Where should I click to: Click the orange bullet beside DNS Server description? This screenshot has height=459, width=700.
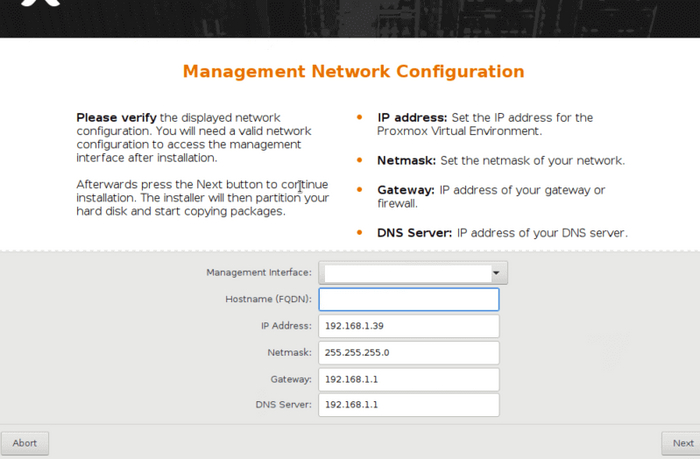pyautogui.click(x=360, y=233)
